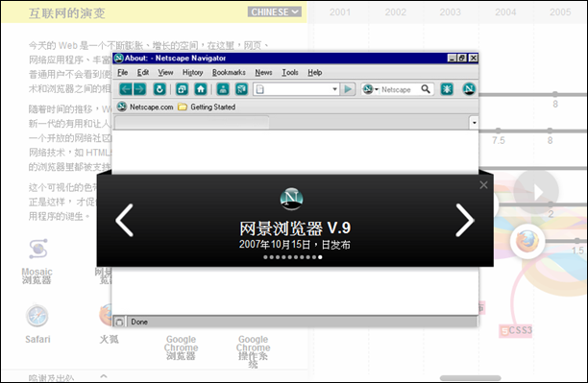Image resolution: width=588 pixels, height=383 pixels.
Task: Click the 互联网的演变 page title
Action: (66, 13)
